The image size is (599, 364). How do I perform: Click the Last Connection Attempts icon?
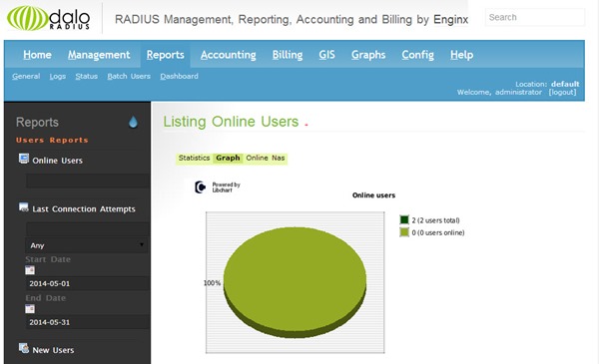coord(24,207)
